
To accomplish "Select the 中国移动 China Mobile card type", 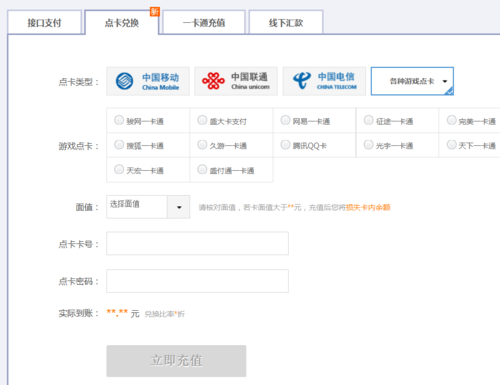I will pos(148,81).
